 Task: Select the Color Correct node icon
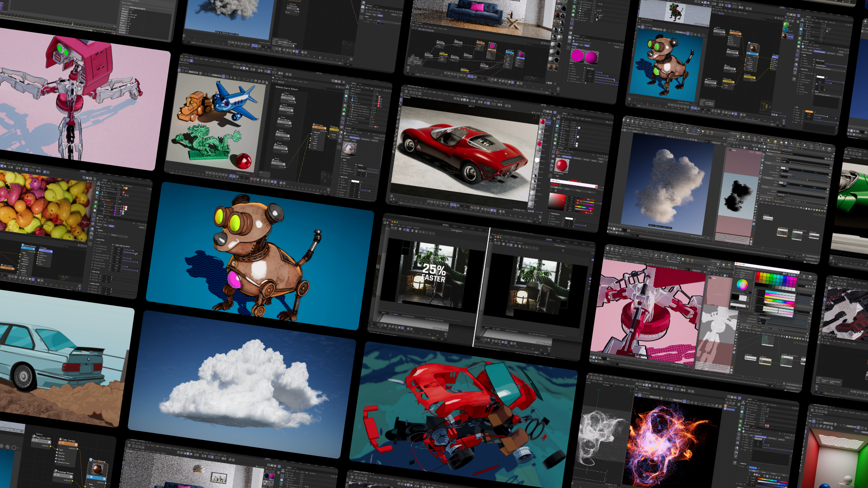[61, 439]
